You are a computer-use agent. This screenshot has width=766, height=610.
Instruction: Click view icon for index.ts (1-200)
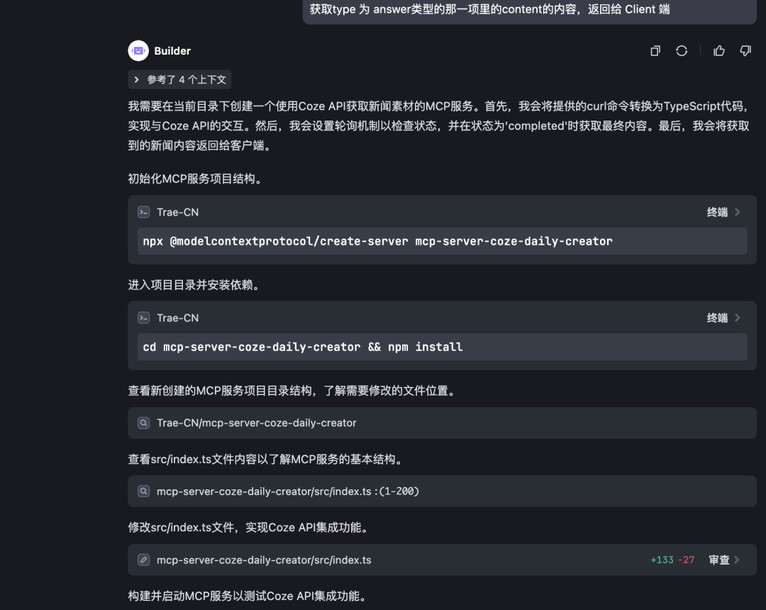tap(144, 491)
